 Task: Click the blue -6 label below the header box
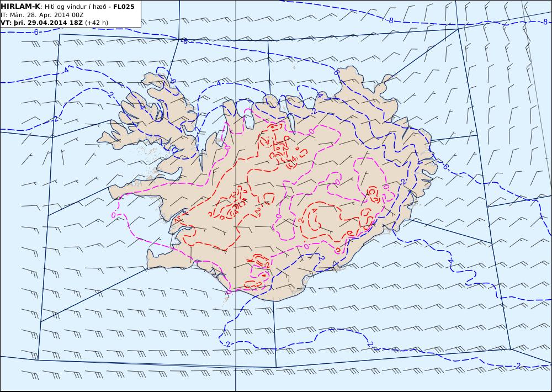[35, 33]
